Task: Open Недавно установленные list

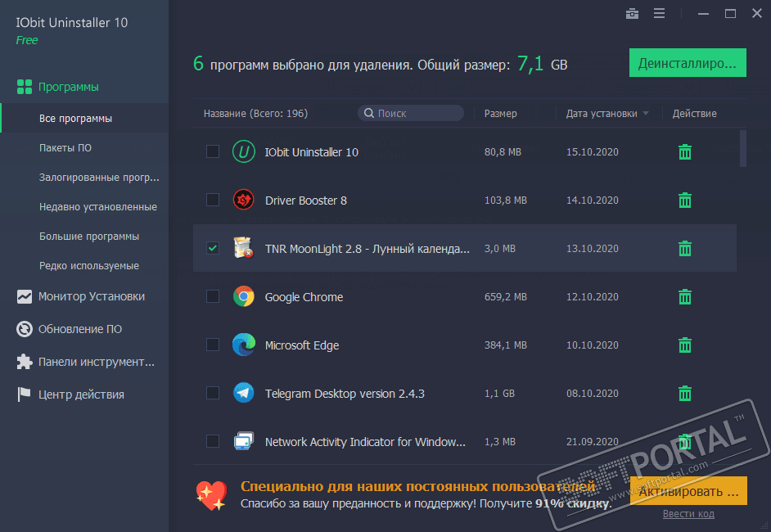Action: [98, 206]
